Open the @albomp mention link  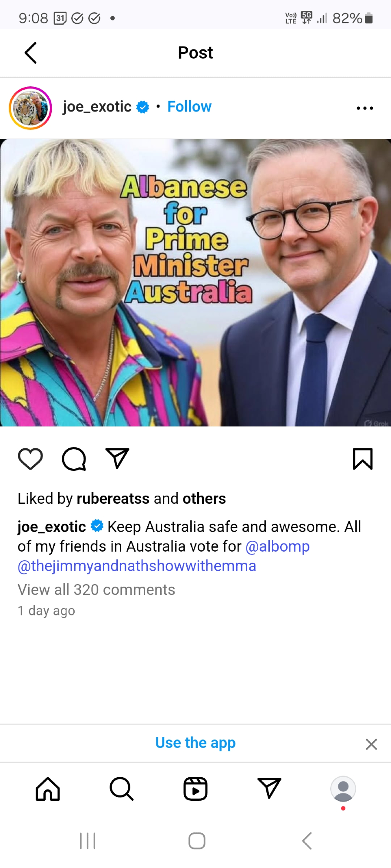click(278, 546)
